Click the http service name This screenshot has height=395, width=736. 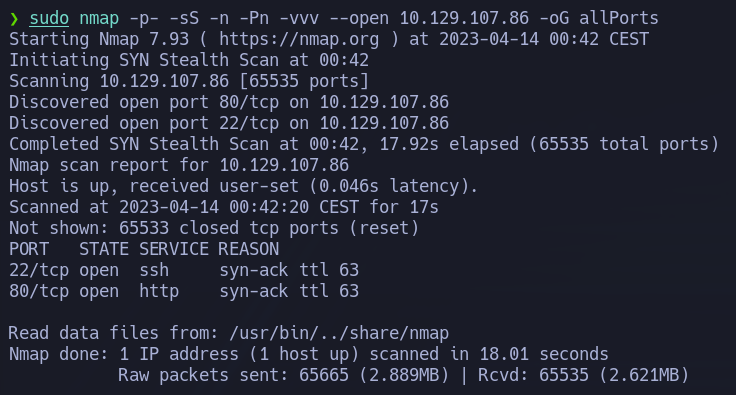[x=159, y=291]
